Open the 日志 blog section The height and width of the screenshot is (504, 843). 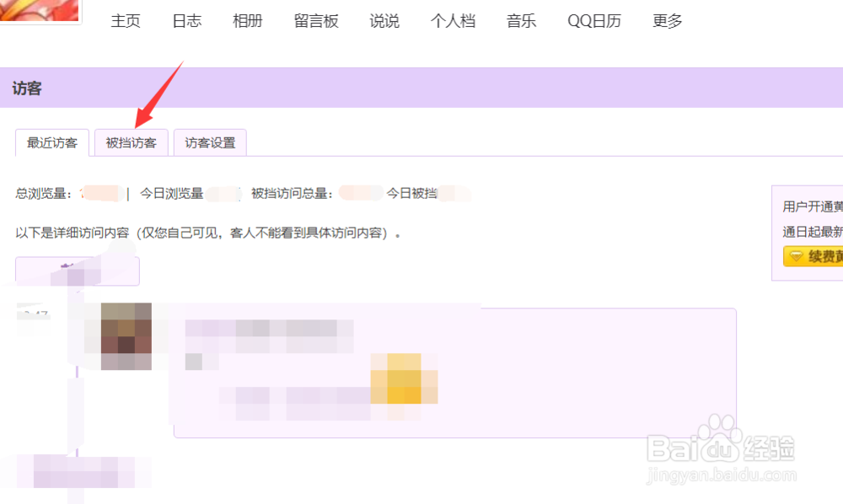[x=185, y=21]
